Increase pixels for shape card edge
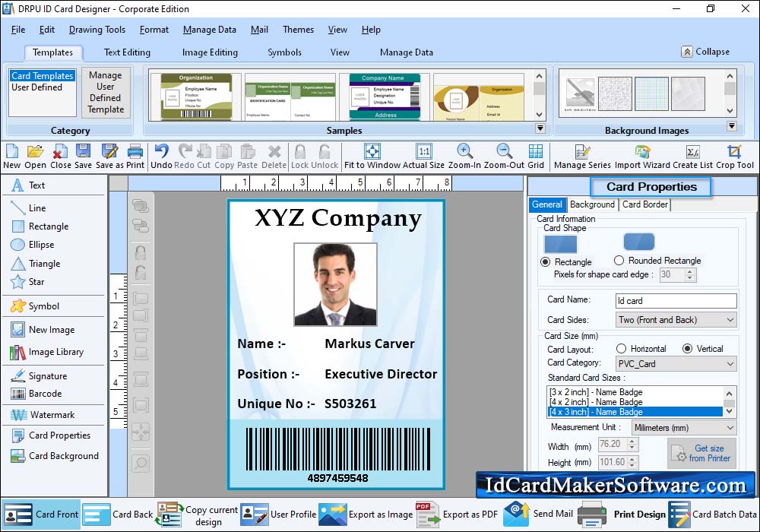The image size is (760, 532). pos(690,271)
